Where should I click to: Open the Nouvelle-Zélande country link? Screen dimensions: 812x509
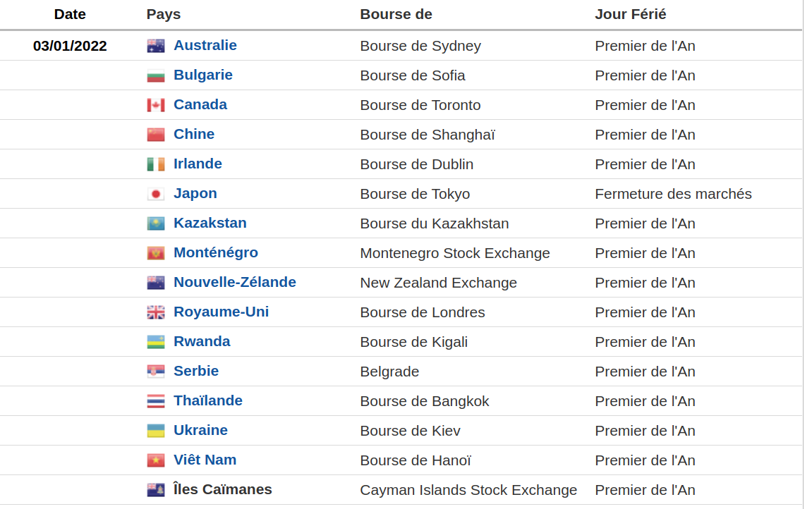[x=234, y=282]
